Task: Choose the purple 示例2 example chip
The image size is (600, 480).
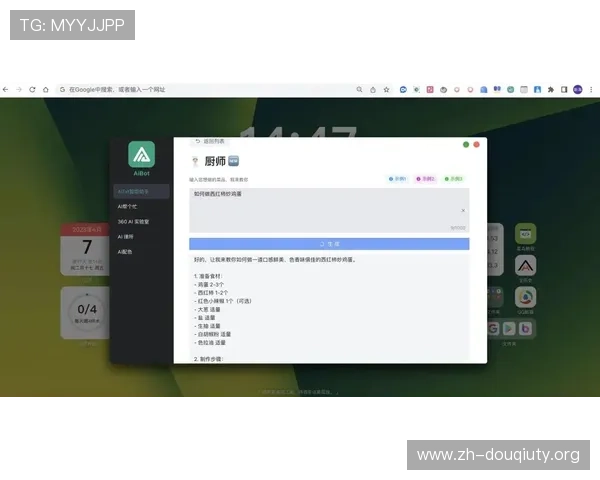Action: 426,179
